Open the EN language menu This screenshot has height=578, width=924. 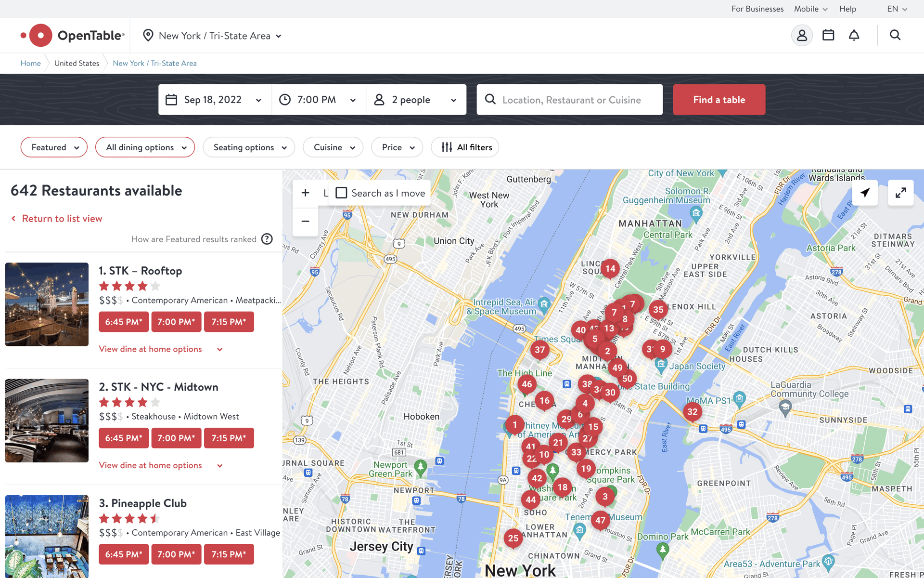click(x=897, y=9)
